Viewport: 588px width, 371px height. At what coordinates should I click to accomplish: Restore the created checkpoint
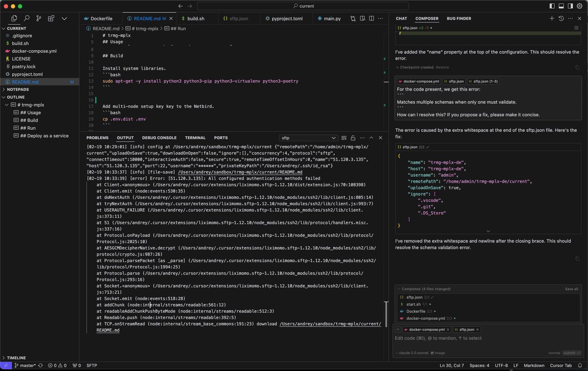tap(442, 68)
